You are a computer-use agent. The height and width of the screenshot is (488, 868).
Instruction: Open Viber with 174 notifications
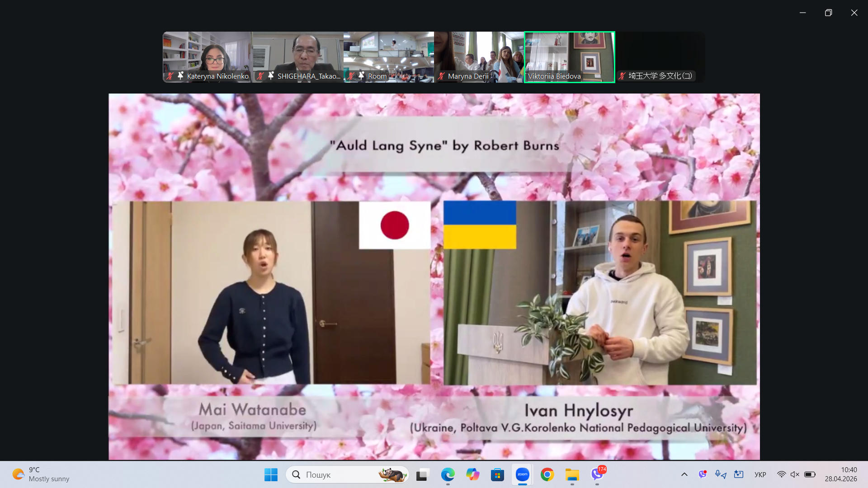tap(597, 474)
